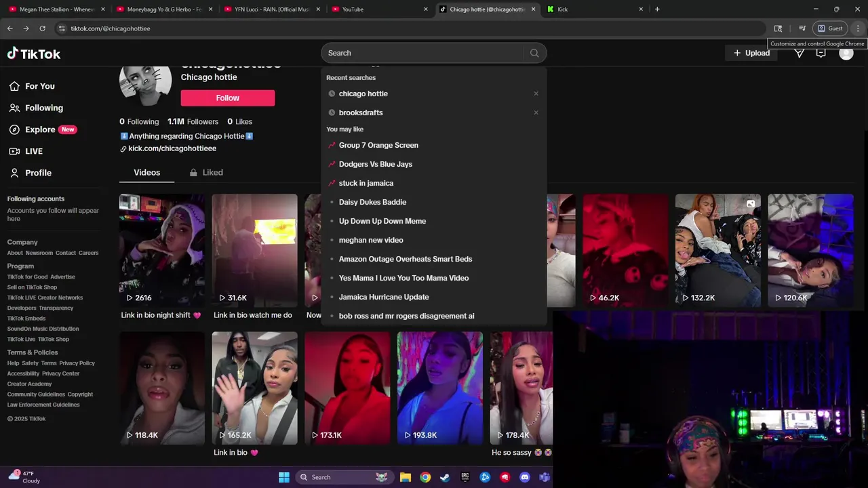Image resolution: width=868 pixels, height=488 pixels.
Task: Switch to the Kick tab
Action: (x=595, y=9)
